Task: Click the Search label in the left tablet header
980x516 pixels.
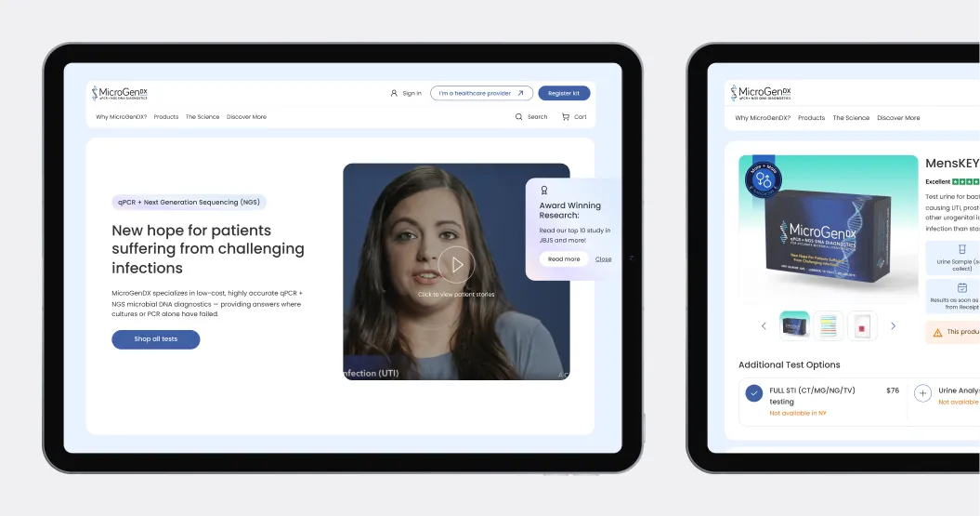Action: click(x=538, y=117)
